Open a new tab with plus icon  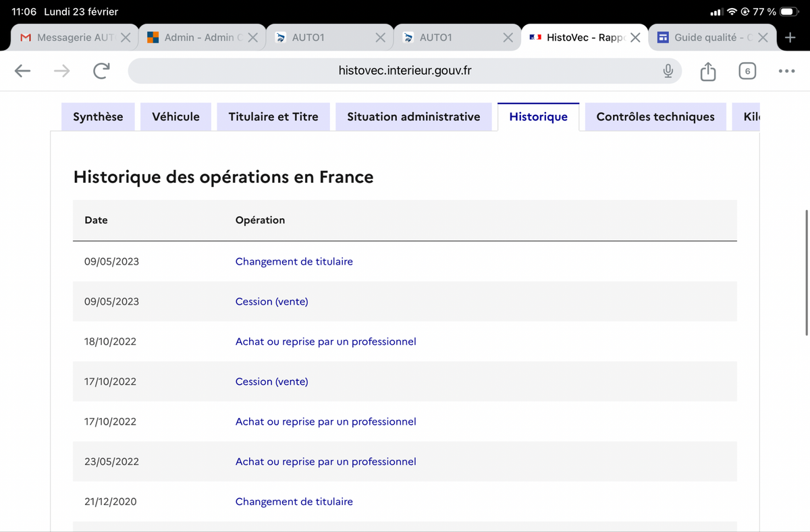(x=790, y=38)
